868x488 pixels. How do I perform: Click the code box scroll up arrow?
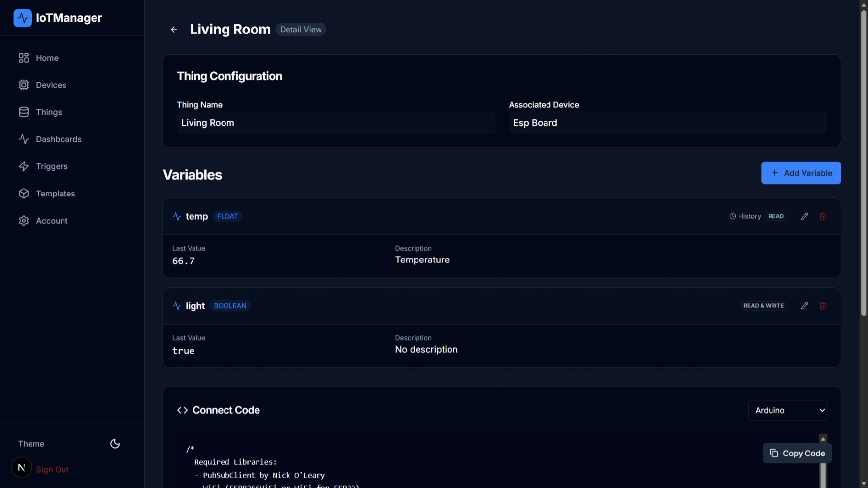(x=823, y=439)
